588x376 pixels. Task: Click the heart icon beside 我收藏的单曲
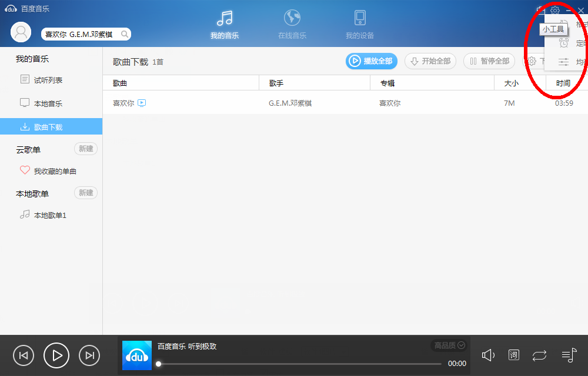pos(25,170)
